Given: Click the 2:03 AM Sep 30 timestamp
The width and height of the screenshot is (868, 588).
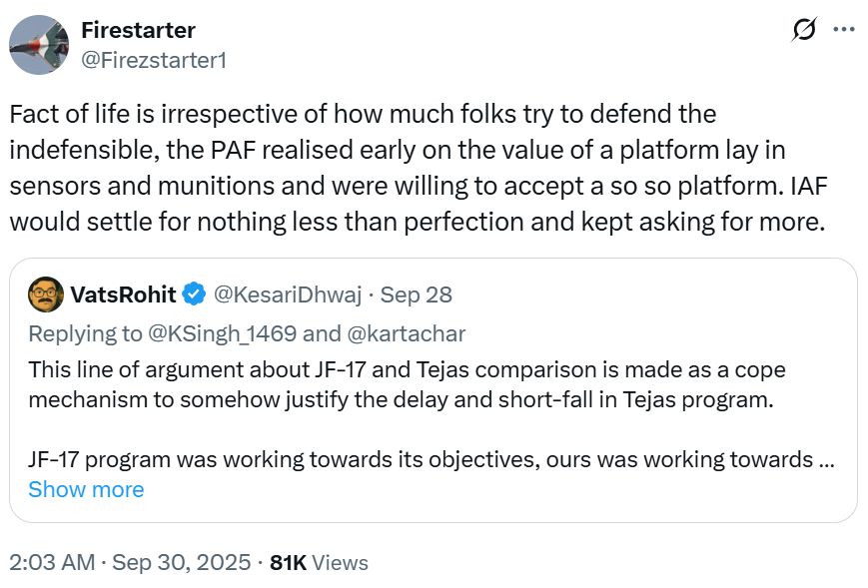Looking at the screenshot, I should 130,563.
